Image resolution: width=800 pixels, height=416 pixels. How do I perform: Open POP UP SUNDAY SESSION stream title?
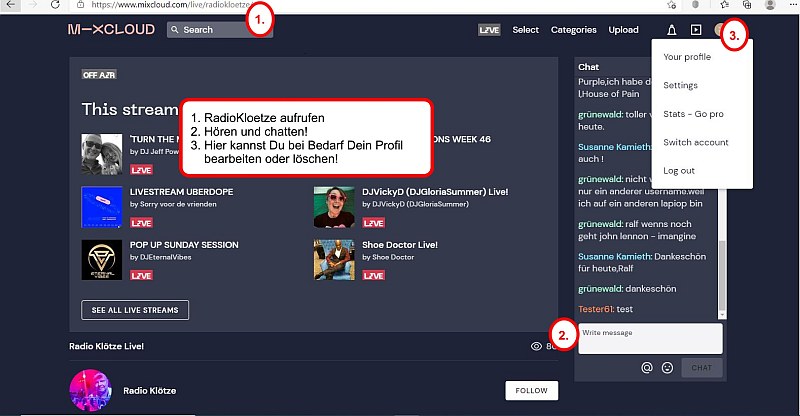[x=184, y=245]
